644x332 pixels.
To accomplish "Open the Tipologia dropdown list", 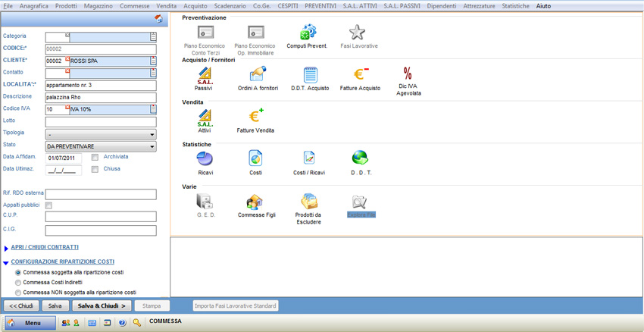I will click(x=152, y=135).
